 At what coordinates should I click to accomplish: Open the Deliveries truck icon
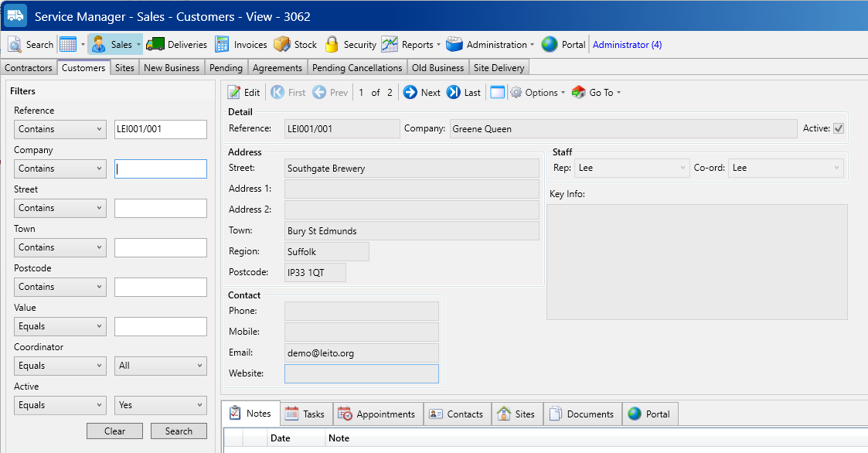point(155,45)
